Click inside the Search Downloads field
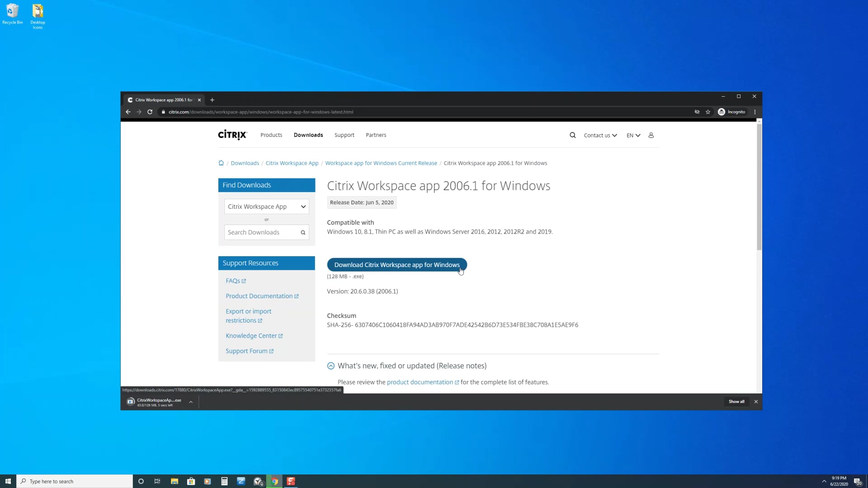Screen dimensions: 868x488 (x=262, y=232)
